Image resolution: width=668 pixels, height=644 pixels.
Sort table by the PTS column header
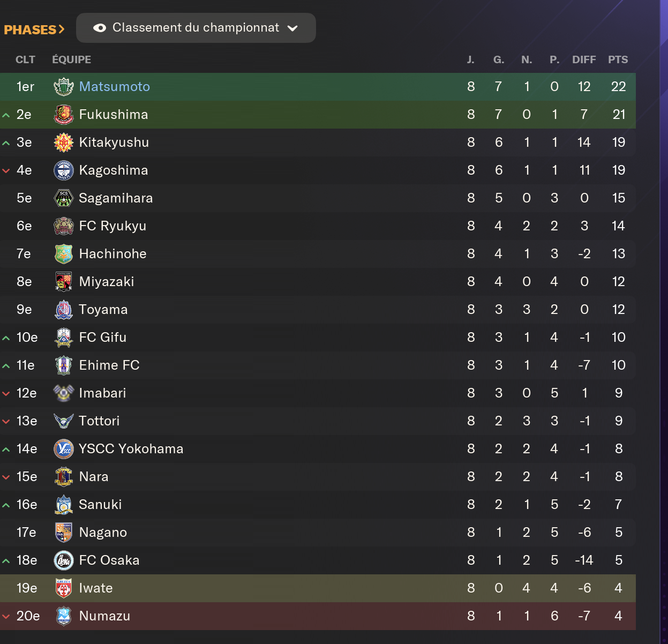point(618,59)
